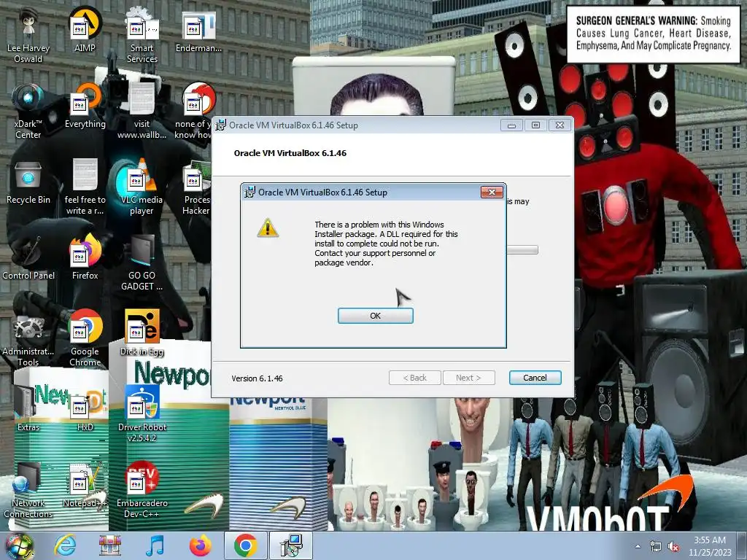Launch VLC media player shortcut
747x560 pixels.
coord(142,187)
